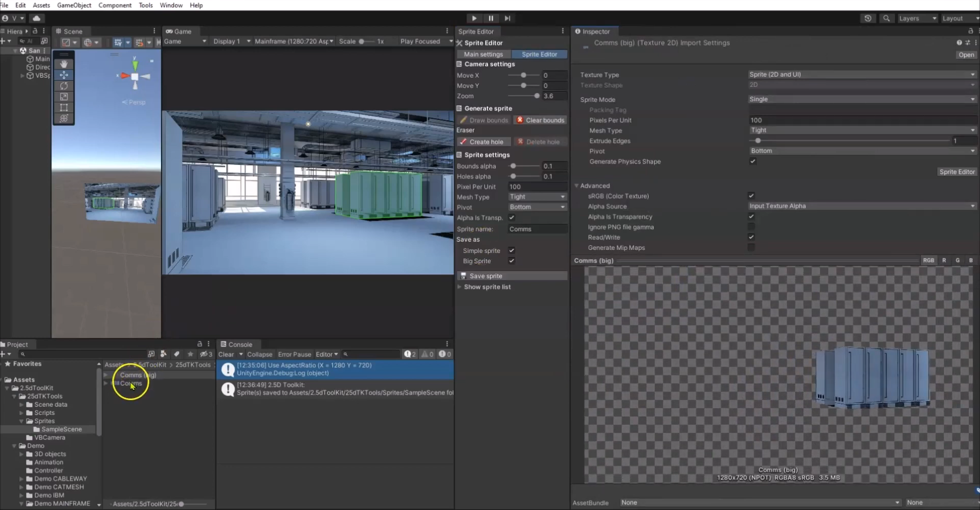The image size is (980, 510).
Task: Open the GameObject menu
Action: point(74,5)
